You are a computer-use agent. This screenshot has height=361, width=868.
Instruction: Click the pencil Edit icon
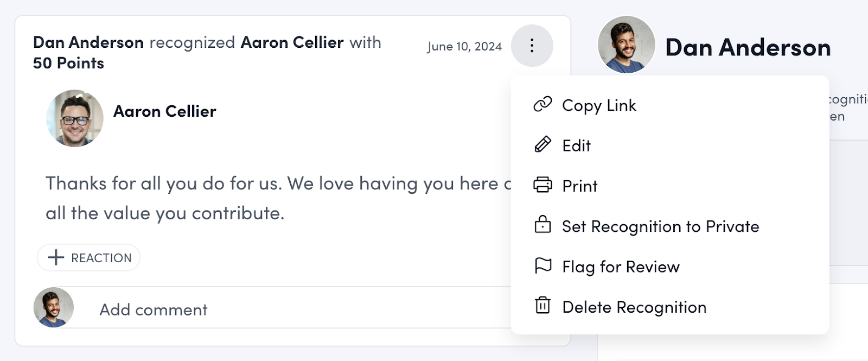[x=542, y=144]
